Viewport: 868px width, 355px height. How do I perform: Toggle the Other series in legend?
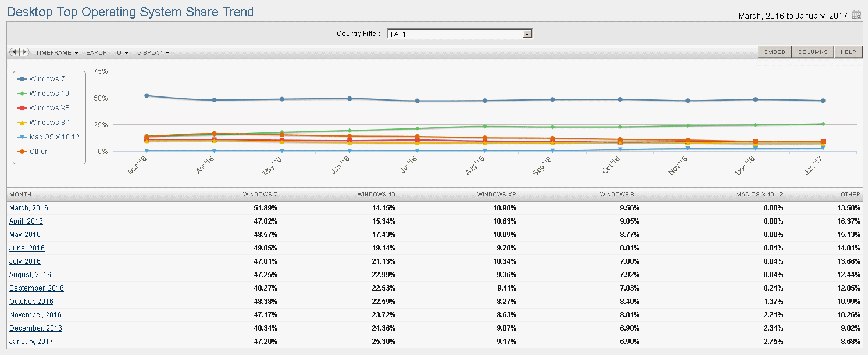33,152
